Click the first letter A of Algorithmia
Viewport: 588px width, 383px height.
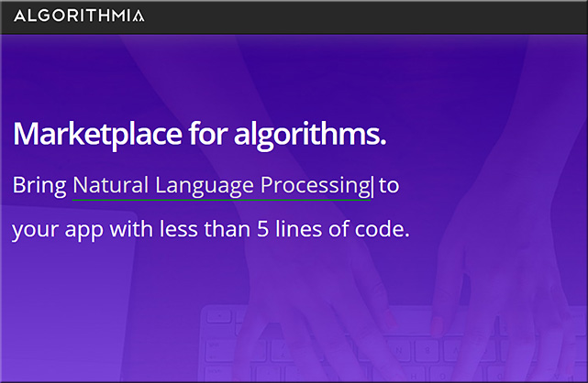(20, 16)
